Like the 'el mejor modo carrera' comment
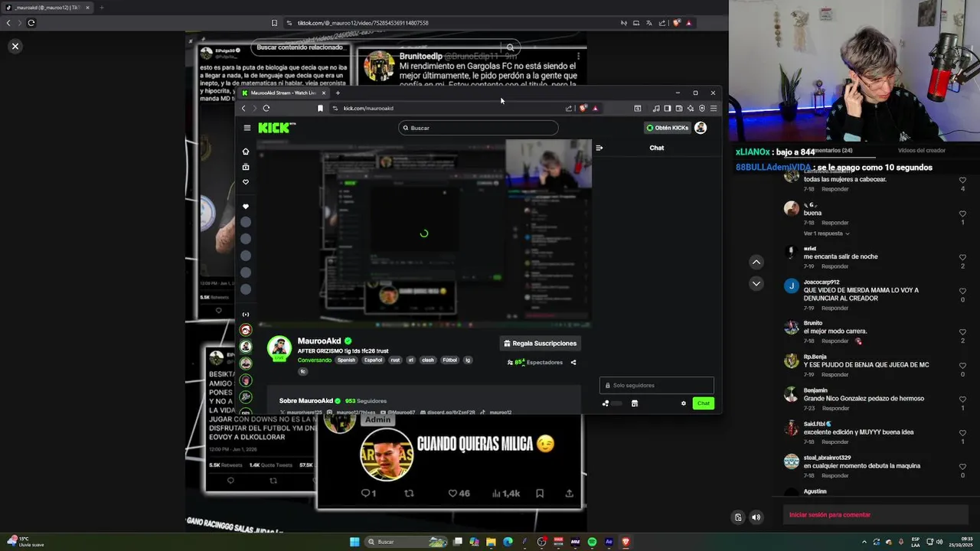 pyautogui.click(x=962, y=332)
